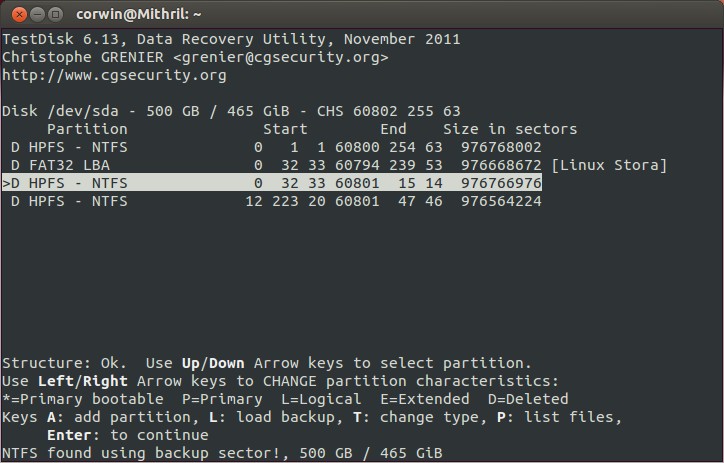
Task: Click the Partition column header
Action: coord(87,129)
